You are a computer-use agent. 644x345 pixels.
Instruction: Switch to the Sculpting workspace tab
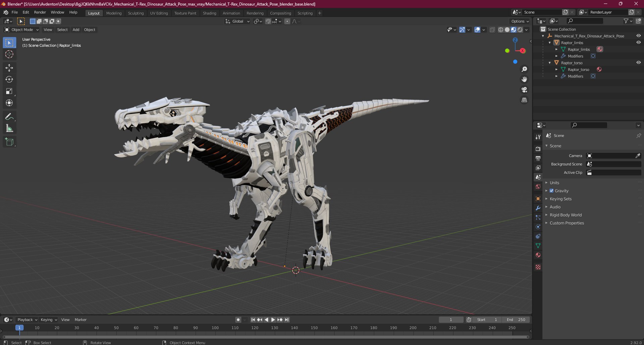(136, 13)
